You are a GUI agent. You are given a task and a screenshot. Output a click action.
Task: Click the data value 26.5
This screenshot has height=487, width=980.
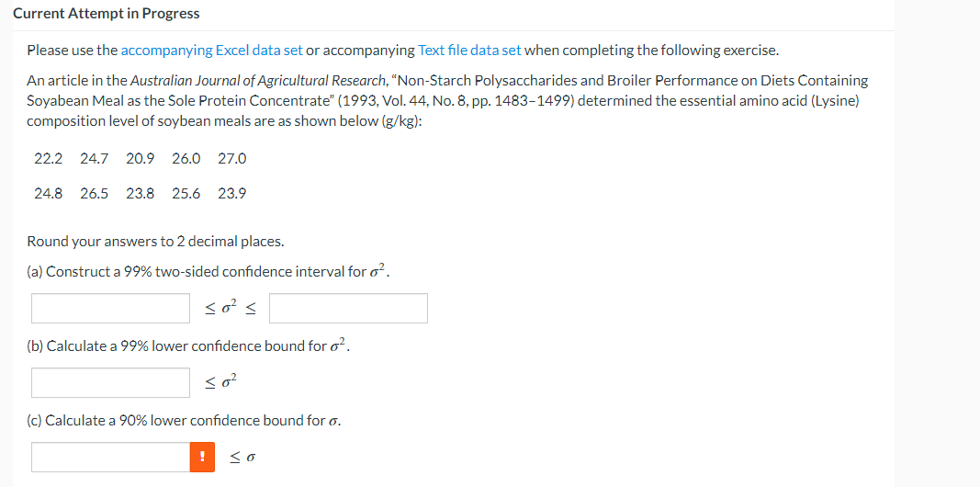click(94, 194)
